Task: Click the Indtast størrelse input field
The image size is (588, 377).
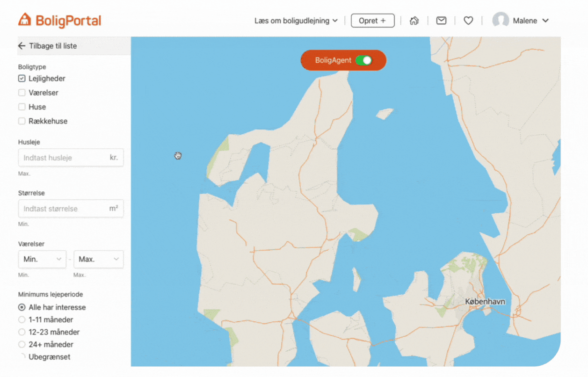Action: click(71, 209)
